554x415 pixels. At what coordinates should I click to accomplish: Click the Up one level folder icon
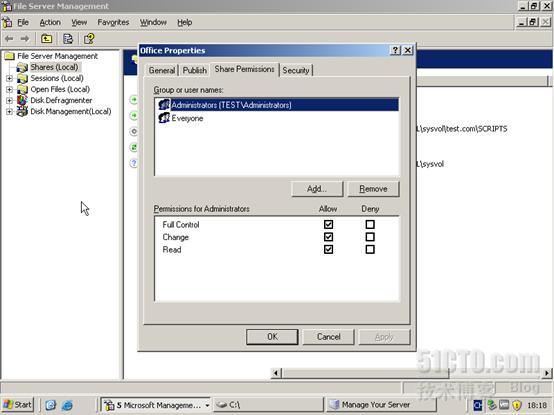[x=46, y=38]
